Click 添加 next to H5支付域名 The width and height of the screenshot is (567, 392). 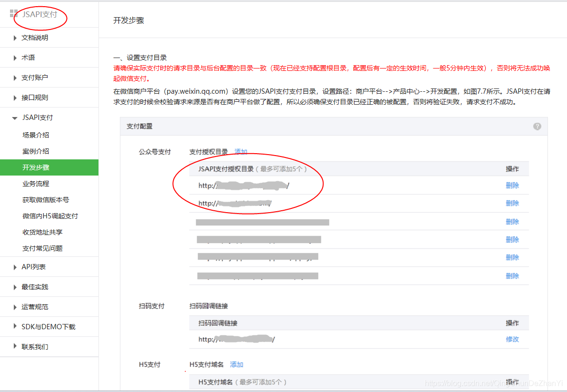pyautogui.click(x=236, y=364)
